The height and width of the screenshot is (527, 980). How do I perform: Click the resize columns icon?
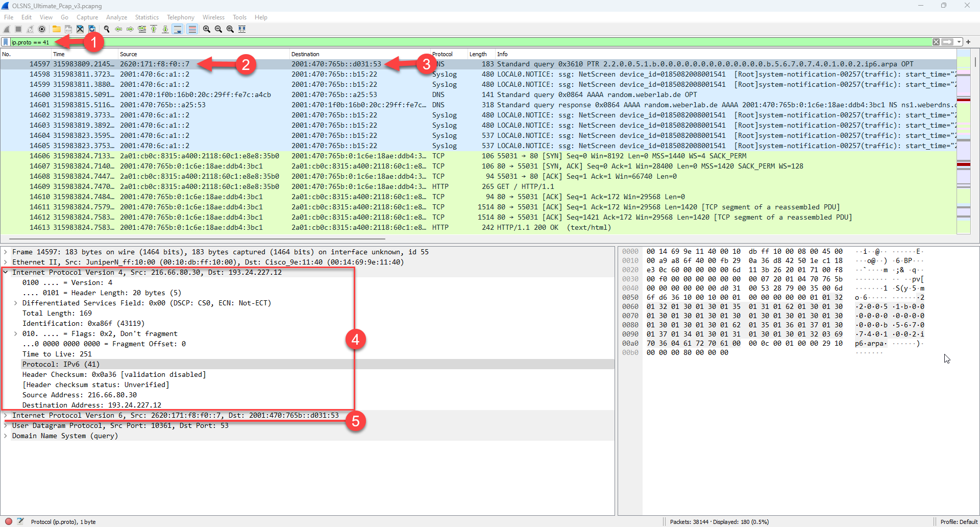[x=242, y=29]
